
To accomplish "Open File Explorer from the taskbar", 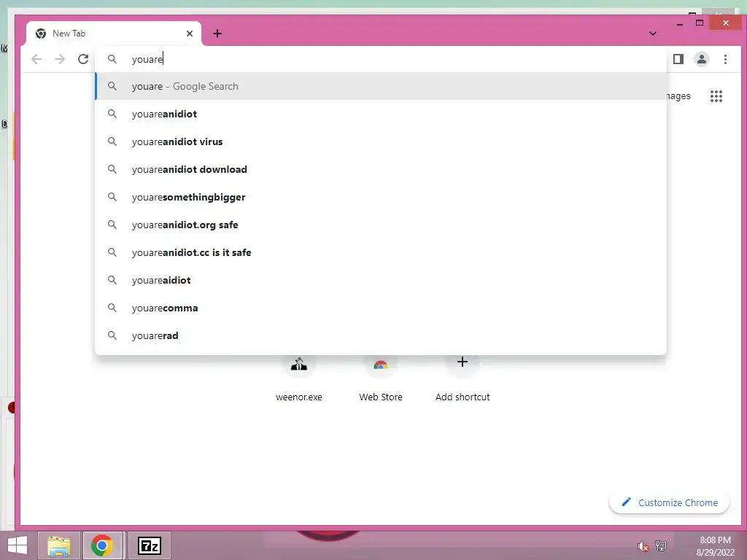I will tap(59, 545).
